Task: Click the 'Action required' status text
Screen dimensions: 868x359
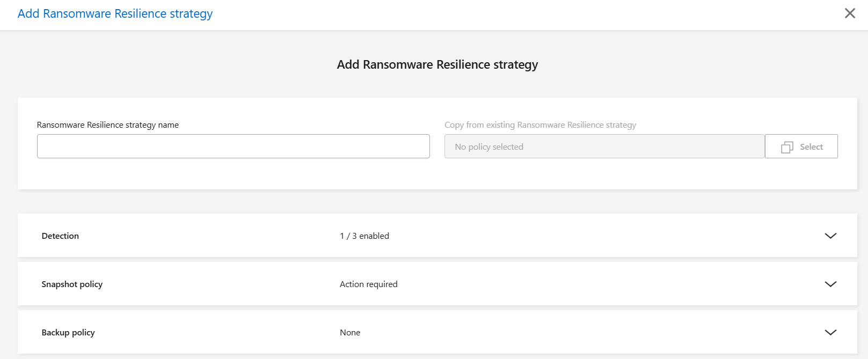Action: [369, 284]
